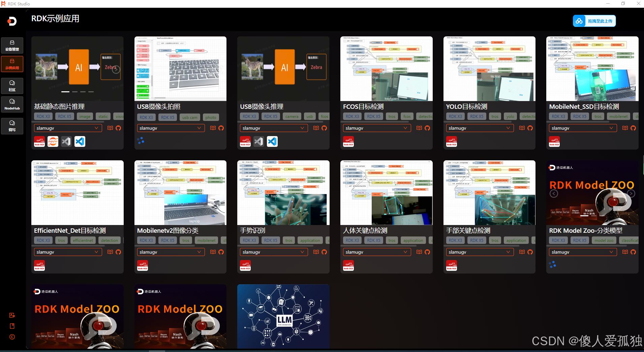Expand slamugv dropdown in FCOS目标检测
The height and width of the screenshot is (352, 644).
(x=377, y=128)
